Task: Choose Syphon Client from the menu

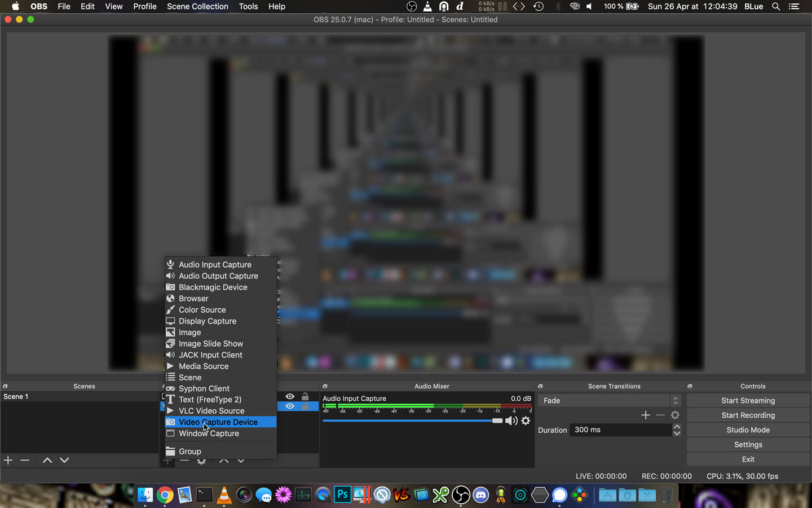Action: tap(220, 389)
